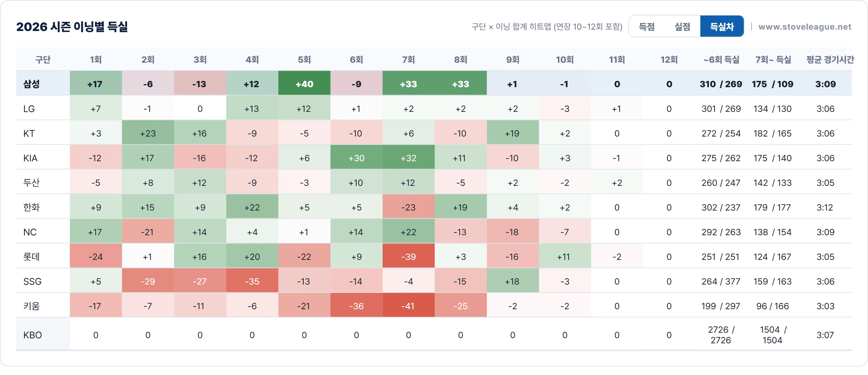
Task: Click the ~6회 득실 column header
Action: click(x=721, y=60)
